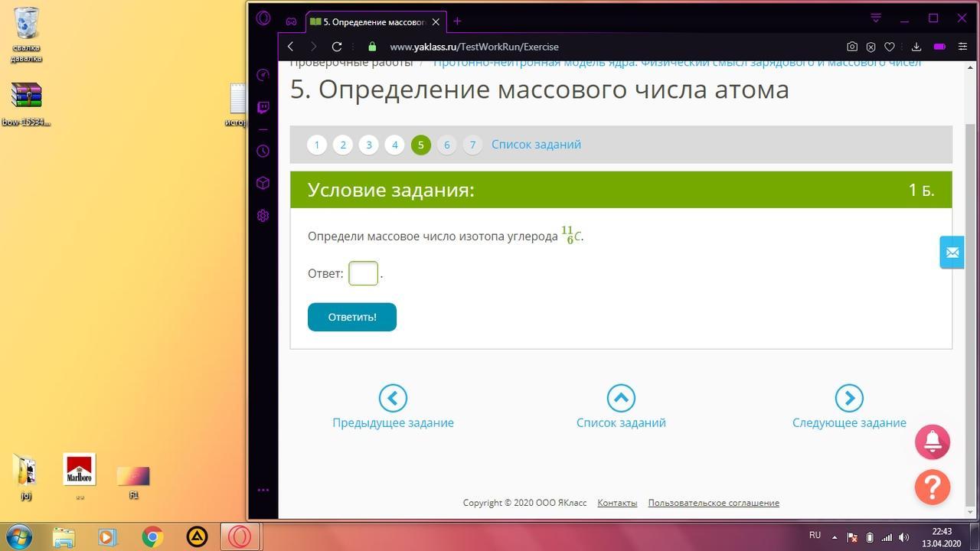Open Twitch panel in sidebar
This screenshot has width=980, height=551.
click(x=263, y=107)
